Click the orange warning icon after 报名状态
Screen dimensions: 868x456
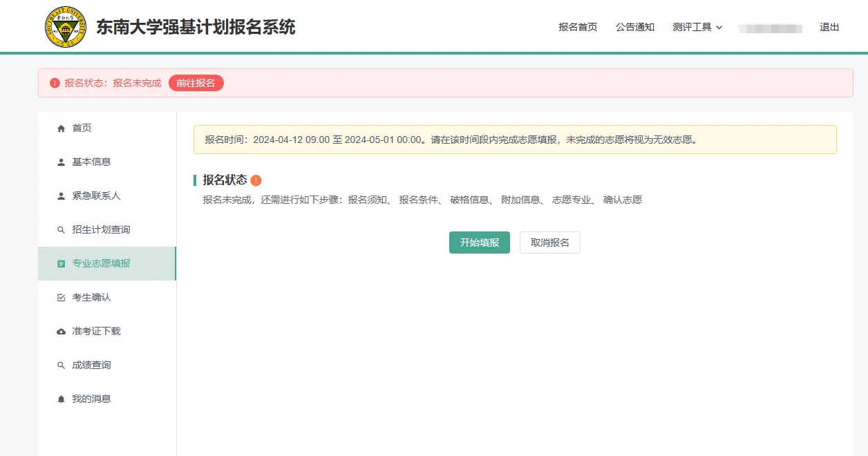click(256, 180)
